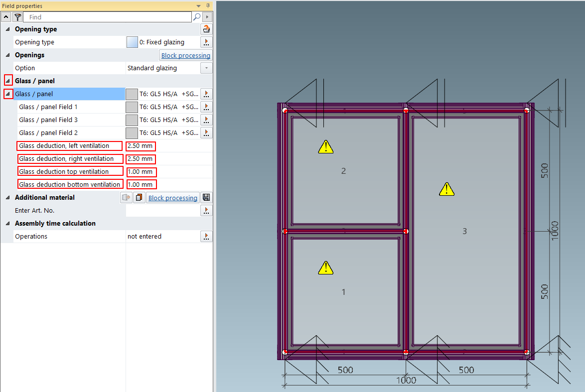Click the filter funnel icon beside Find
The height and width of the screenshot is (392, 585).
tap(17, 17)
